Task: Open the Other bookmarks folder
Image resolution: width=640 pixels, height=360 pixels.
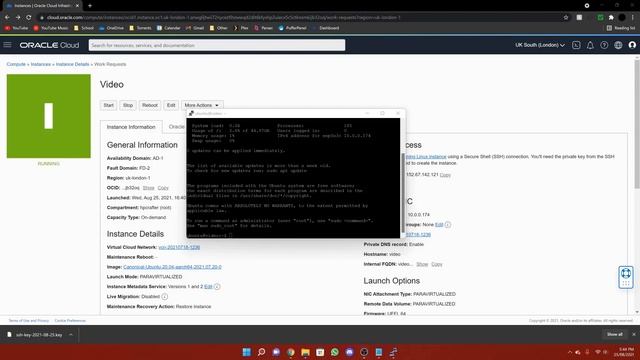Action: point(218,28)
